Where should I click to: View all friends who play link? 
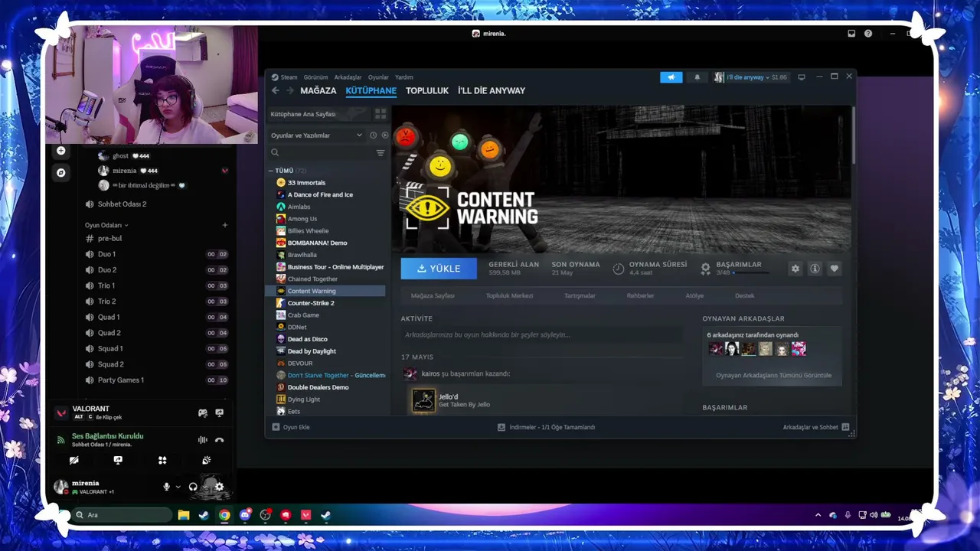pyautogui.click(x=773, y=375)
